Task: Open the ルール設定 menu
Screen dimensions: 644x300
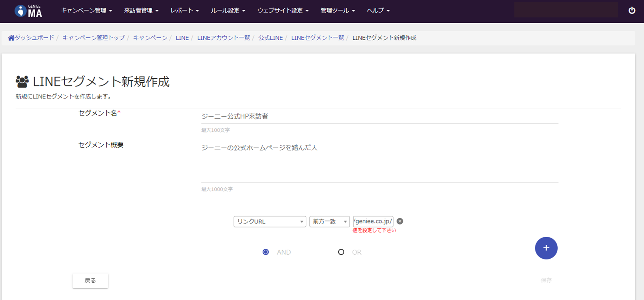Action: click(228, 11)
